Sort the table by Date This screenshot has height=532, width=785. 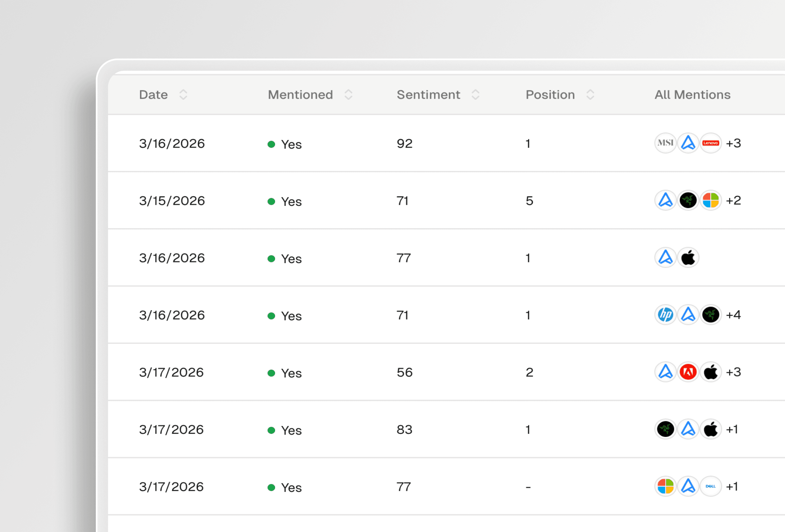point(183,94)
